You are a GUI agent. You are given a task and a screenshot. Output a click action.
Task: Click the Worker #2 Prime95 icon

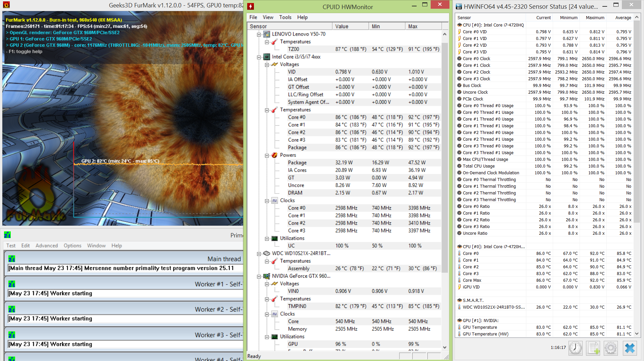12,309
